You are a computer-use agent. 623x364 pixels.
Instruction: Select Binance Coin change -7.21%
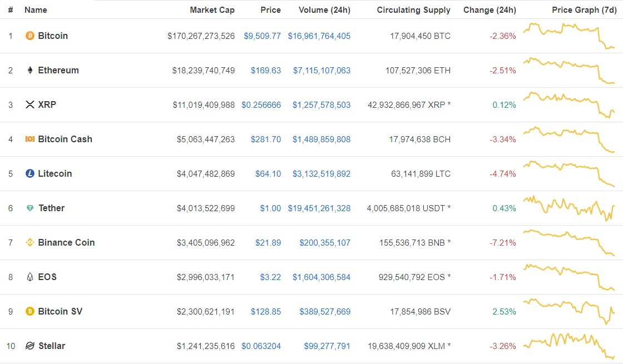click(503, 242)
